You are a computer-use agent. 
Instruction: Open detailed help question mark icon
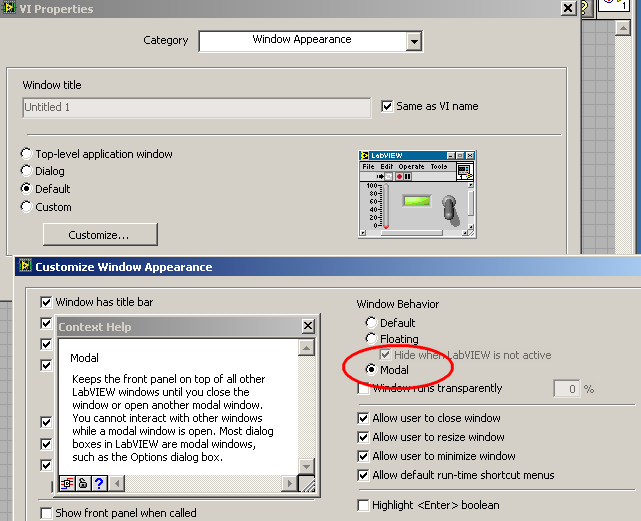click(99, 483)
